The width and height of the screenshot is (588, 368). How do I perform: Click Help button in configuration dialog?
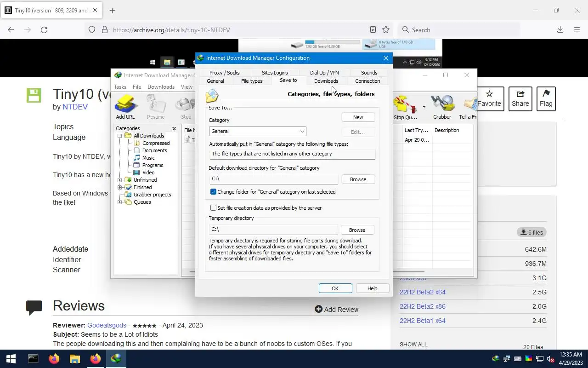[x=372, y=288]
